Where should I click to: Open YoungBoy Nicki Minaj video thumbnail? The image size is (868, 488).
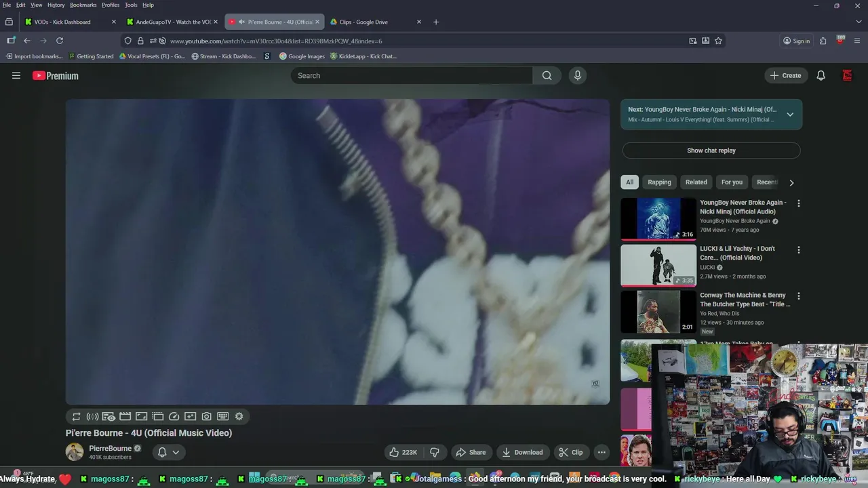(x=658, y=219)
